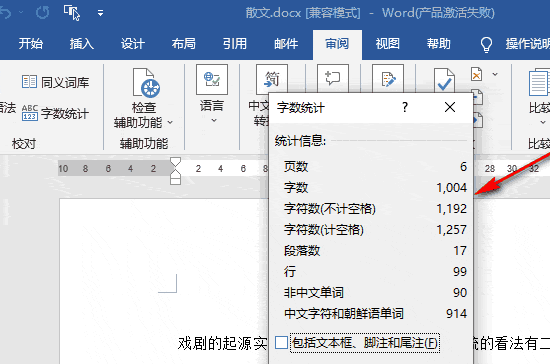Select the Review (审阅) tab
The height and width of the screenshot is (364, 550).
point(337,44)
